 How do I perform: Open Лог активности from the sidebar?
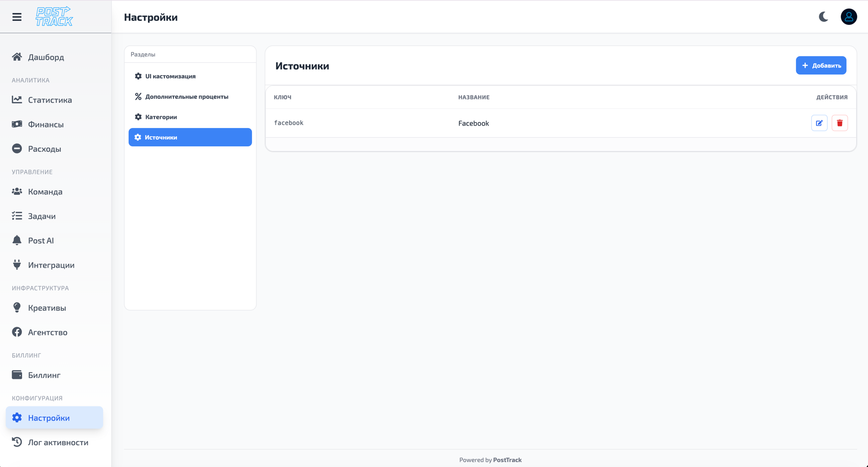[58, 443]
